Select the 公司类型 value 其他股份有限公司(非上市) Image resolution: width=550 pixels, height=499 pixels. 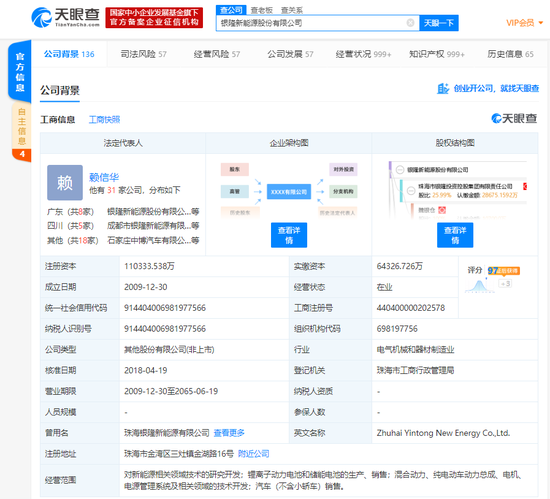pyautogui.click(x=169, y=350)
